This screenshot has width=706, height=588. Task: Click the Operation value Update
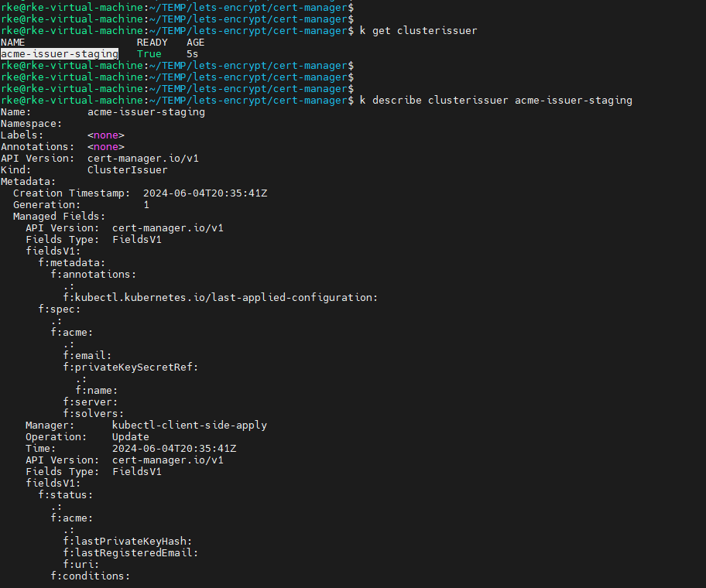coord(131,437)
